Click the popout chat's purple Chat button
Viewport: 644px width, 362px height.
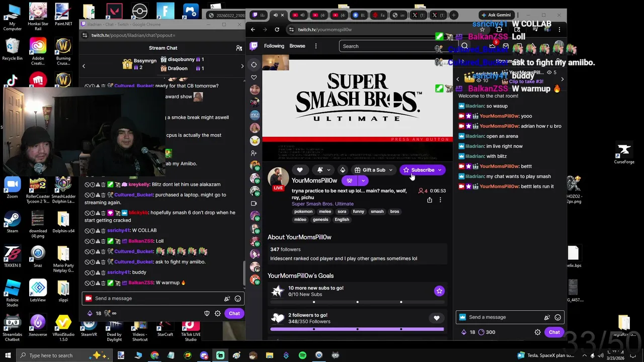tap(234, 314)
